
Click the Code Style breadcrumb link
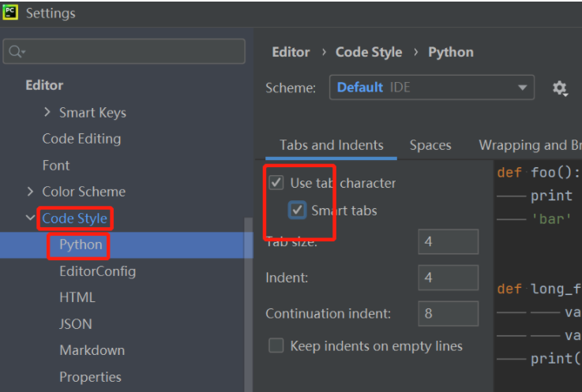click(369, 52)
